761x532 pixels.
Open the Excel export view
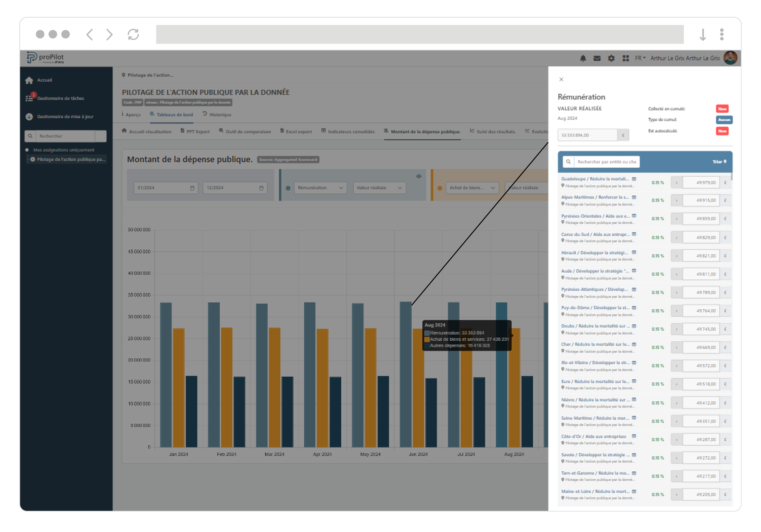[296, 132]
